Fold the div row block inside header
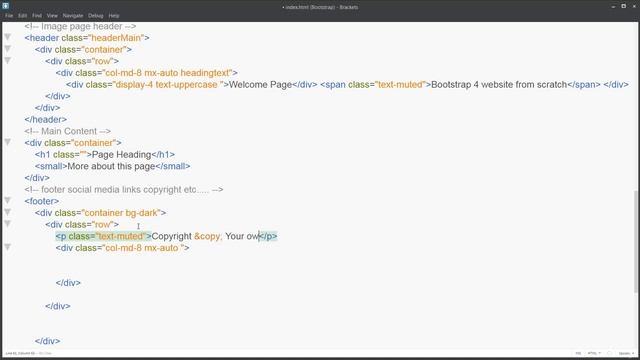The image size is (640, 360). [7, 61]
